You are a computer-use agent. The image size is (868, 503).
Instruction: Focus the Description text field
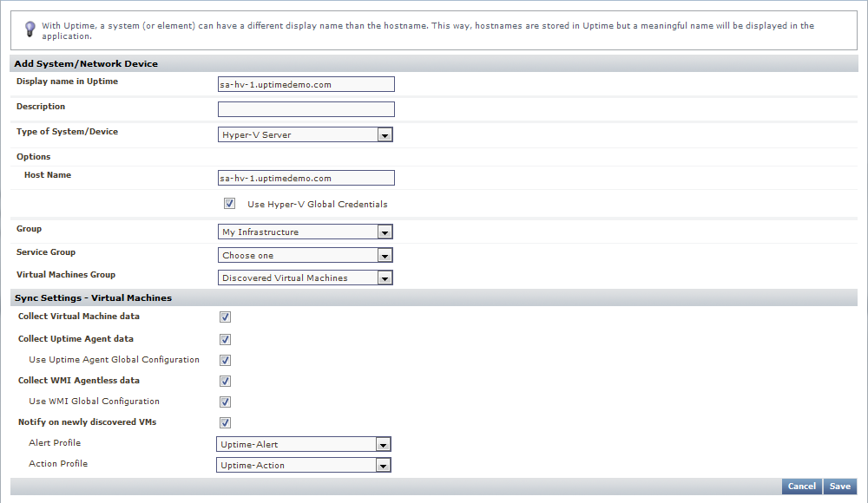point(306,109)
